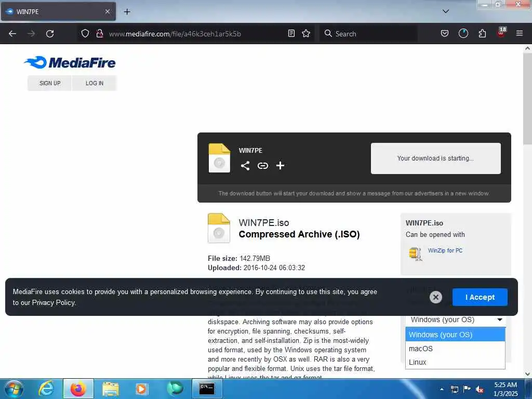The image size is (532, 399).
Task: Share the WIN7PE file
Action: pos(245,166)
